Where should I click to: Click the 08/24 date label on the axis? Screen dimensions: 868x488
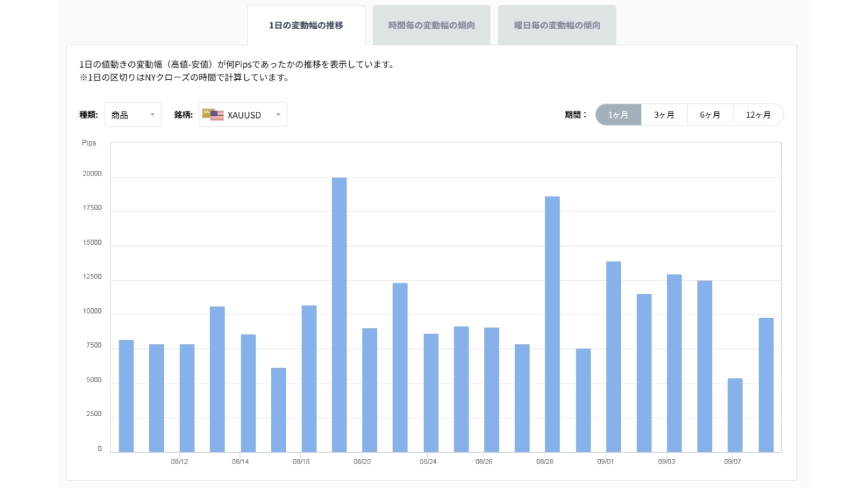tap(428, 462)
